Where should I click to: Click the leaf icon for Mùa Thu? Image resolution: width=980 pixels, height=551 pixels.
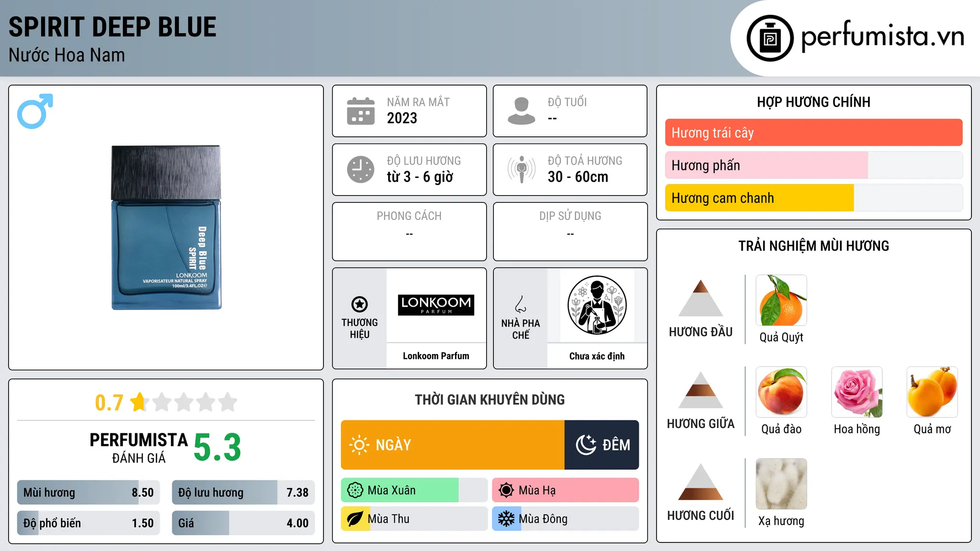355,519
